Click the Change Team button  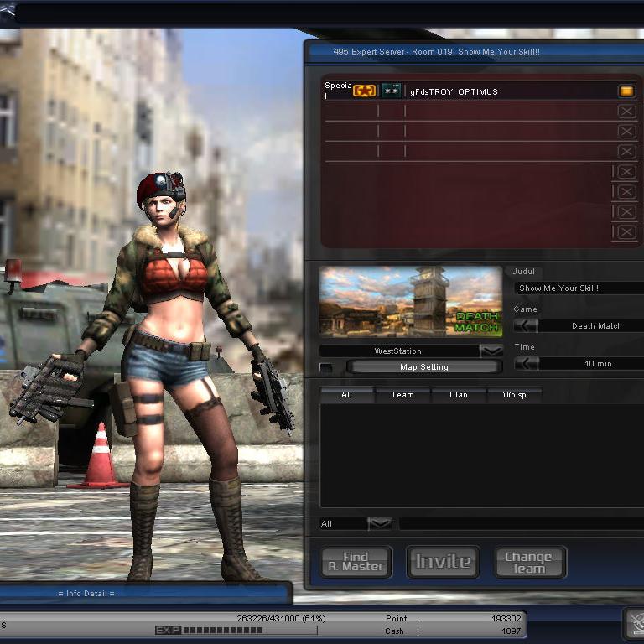(530, 562)
